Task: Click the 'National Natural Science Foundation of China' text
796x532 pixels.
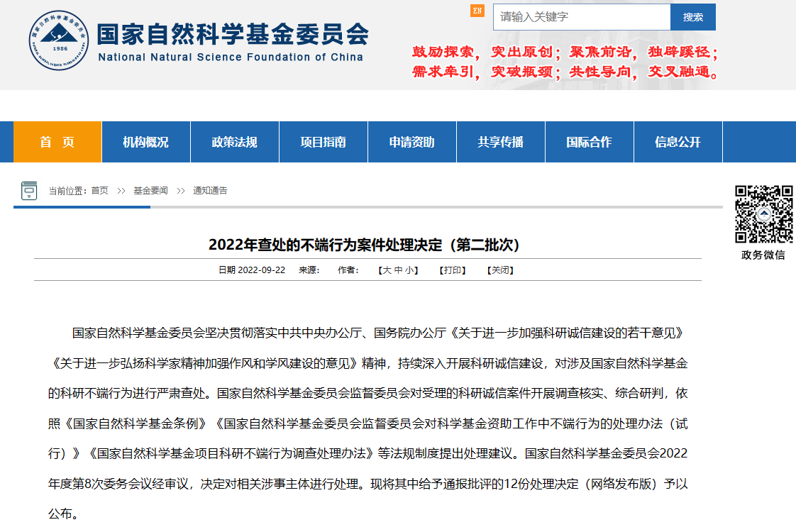Action: tap(231, 57)
